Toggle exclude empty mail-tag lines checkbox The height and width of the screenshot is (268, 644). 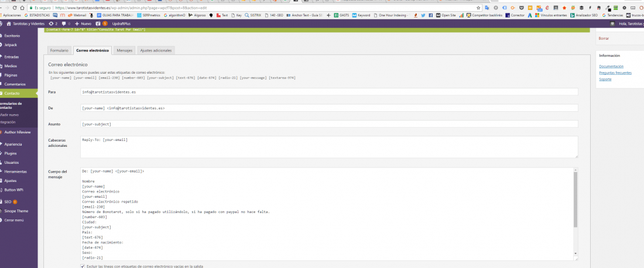83,266
